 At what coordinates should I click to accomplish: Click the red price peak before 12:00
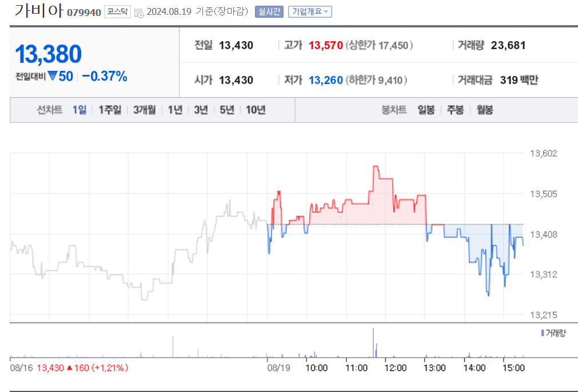tap(376, 167)
